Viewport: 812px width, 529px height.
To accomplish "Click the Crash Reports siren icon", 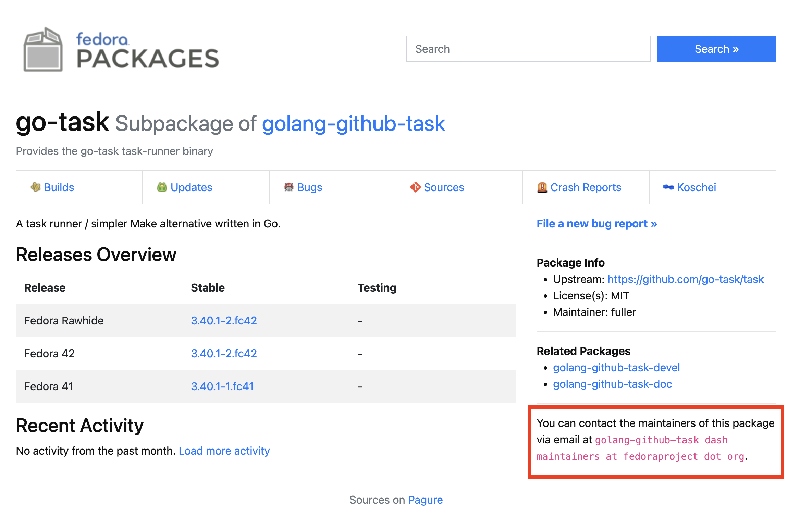I will [542, 187].
